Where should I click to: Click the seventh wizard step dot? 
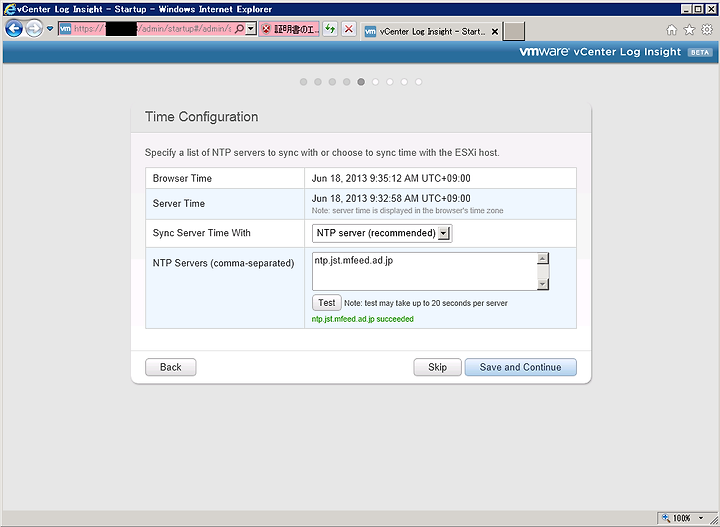390,82
